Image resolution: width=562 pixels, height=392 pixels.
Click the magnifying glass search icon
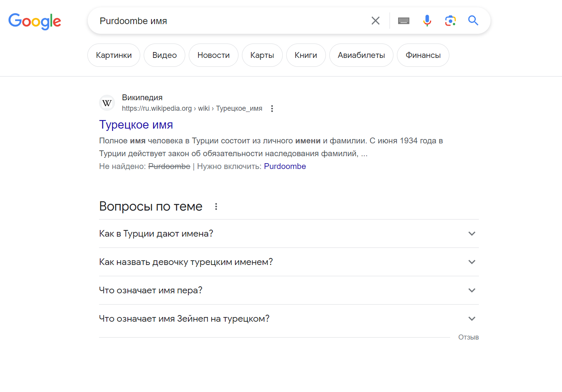tap(473, 21)
